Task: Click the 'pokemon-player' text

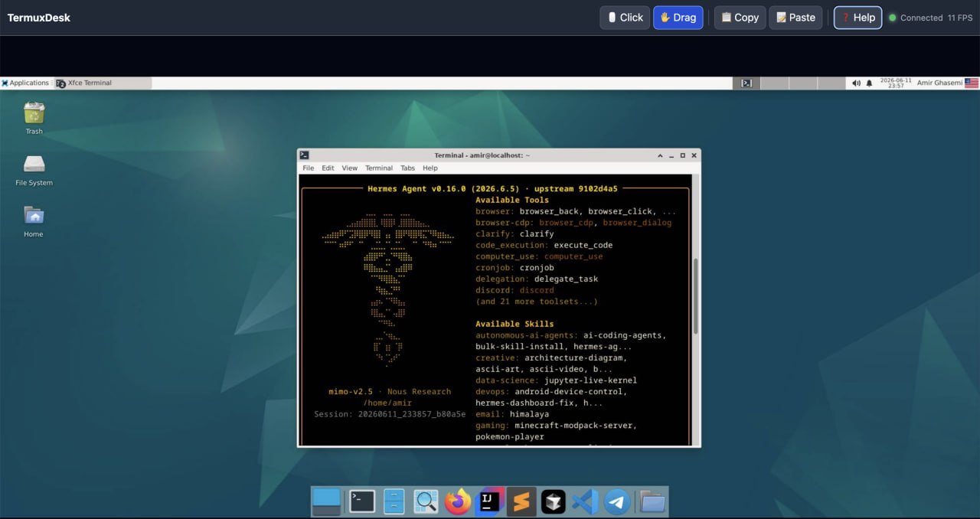Action: 510,436
